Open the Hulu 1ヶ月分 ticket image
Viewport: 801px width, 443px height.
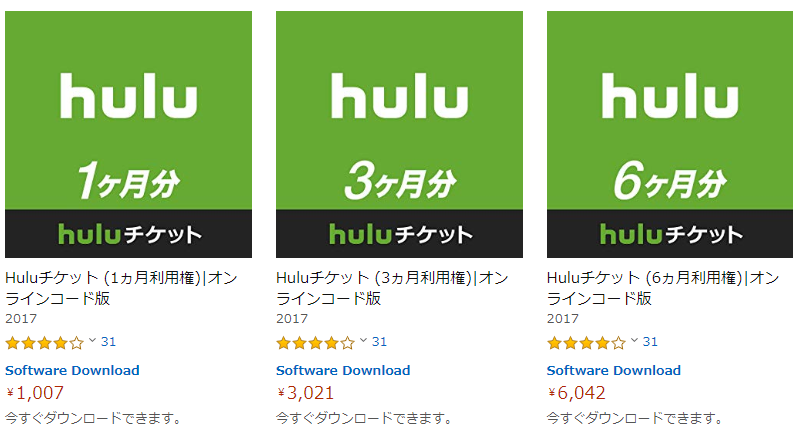point(128,134)
